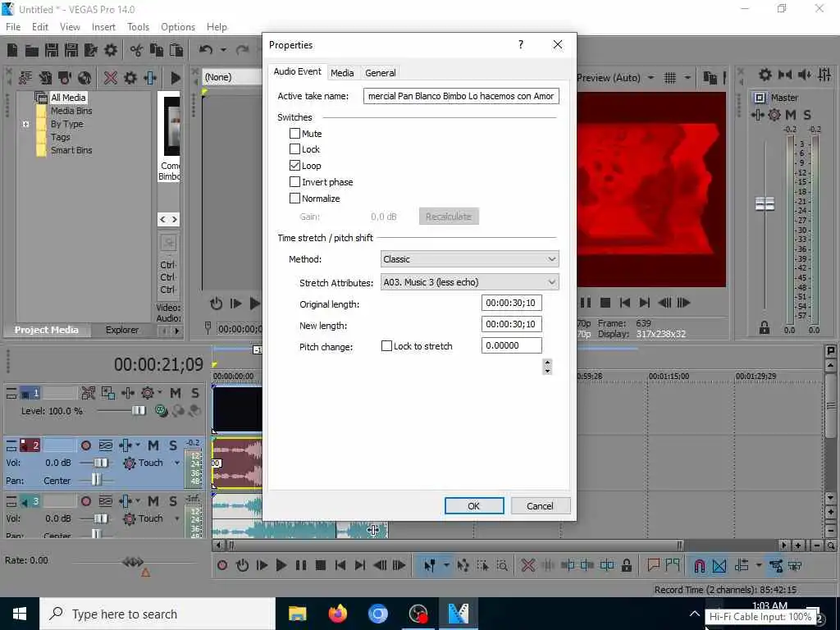Open project Properties gear in main toolbar

[x=111, y=50]
